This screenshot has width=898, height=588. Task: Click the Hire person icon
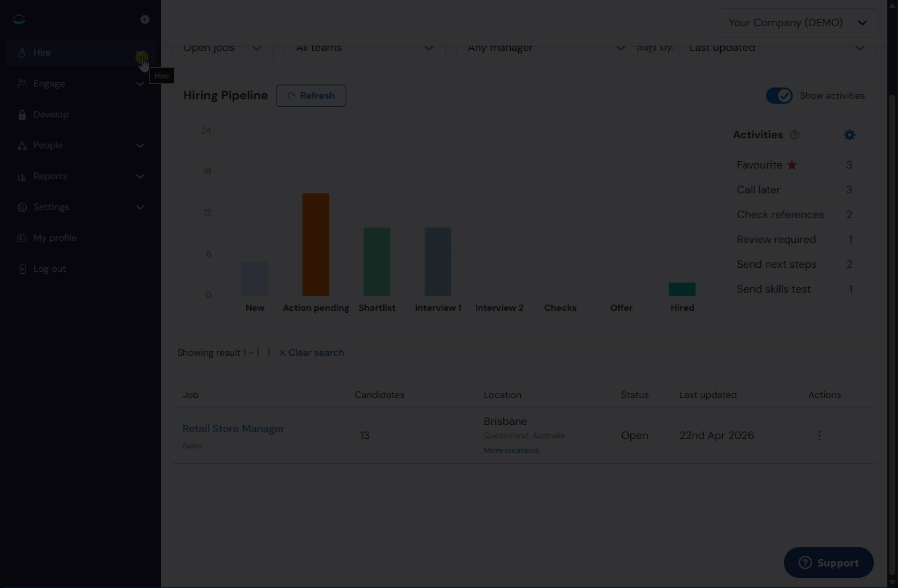click(x=21, y=52)
